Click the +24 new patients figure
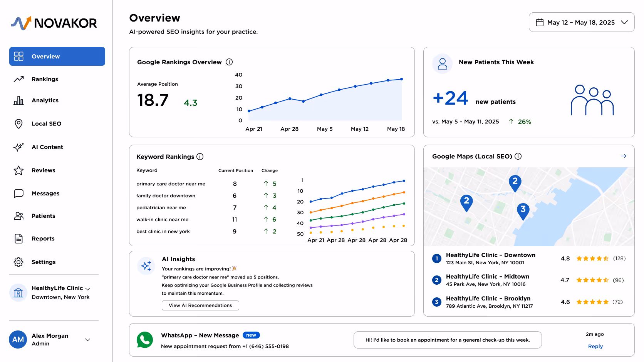Image resolution: width=644 pixels, height=362 pixels. click(450, 98)
